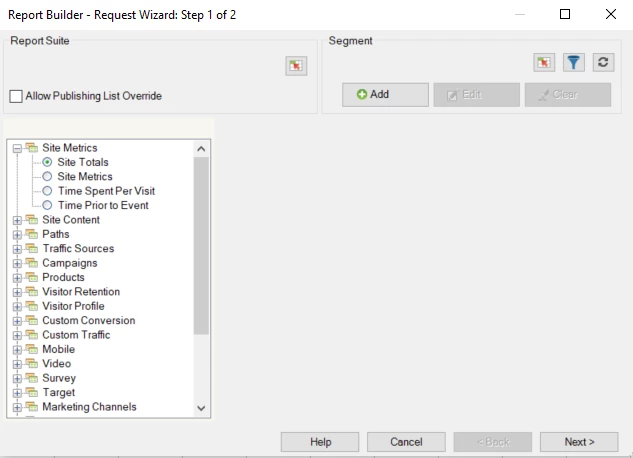
Task: Expand the Visitor Profile node
Action: click(x=17, y=307)
